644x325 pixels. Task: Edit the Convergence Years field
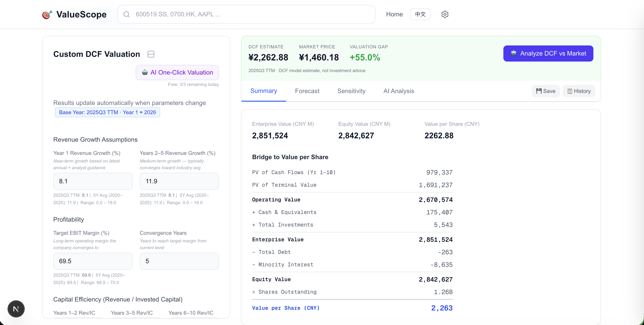179,261
